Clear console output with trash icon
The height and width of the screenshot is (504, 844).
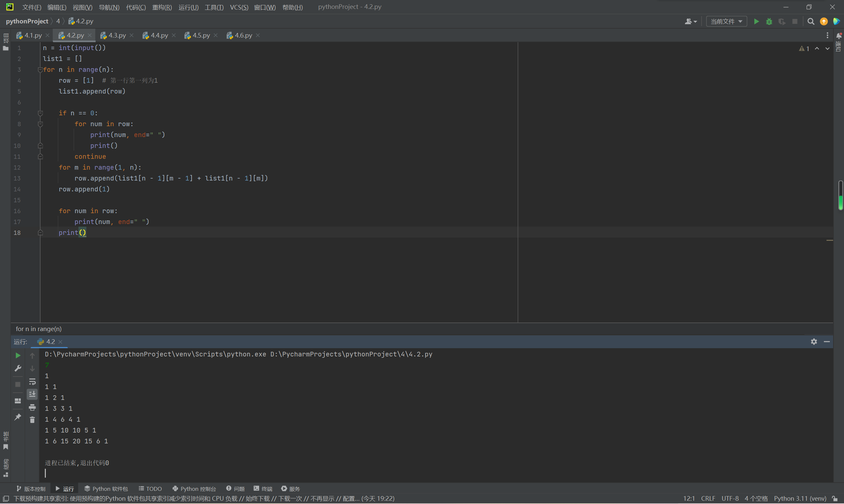32,420
